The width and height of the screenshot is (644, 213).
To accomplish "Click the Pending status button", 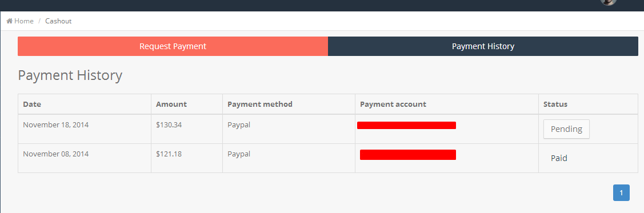I will pos(566,129).
